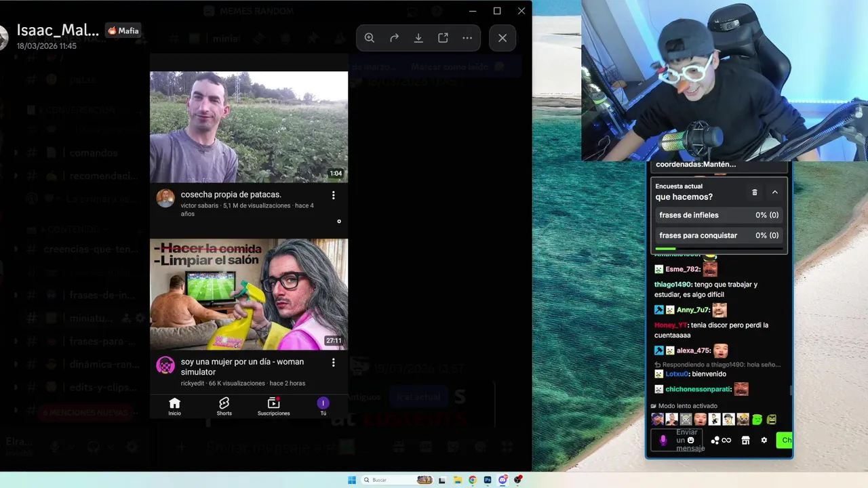Click the green Chat send button
Screen dimensions: 868x488
point(784,440)
